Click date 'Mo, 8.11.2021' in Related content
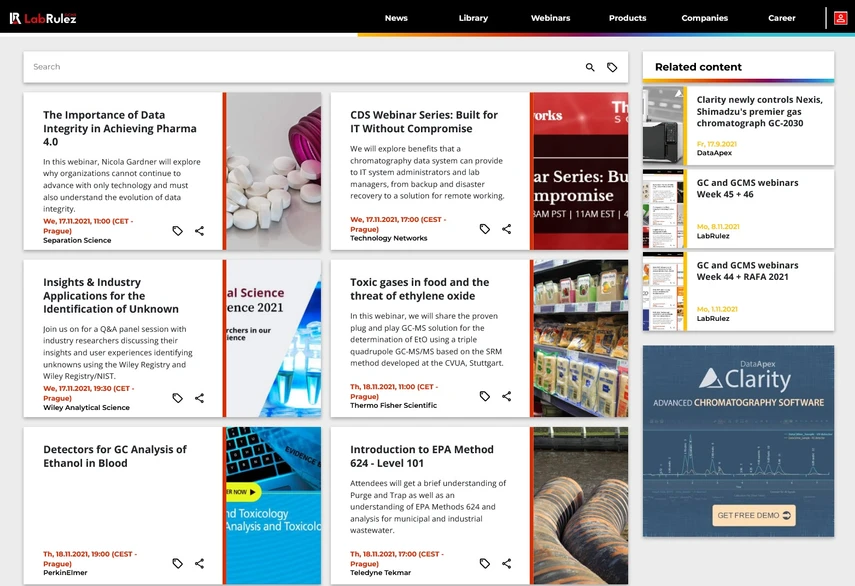This screenshot has width=855, height=586. point(718,227)
